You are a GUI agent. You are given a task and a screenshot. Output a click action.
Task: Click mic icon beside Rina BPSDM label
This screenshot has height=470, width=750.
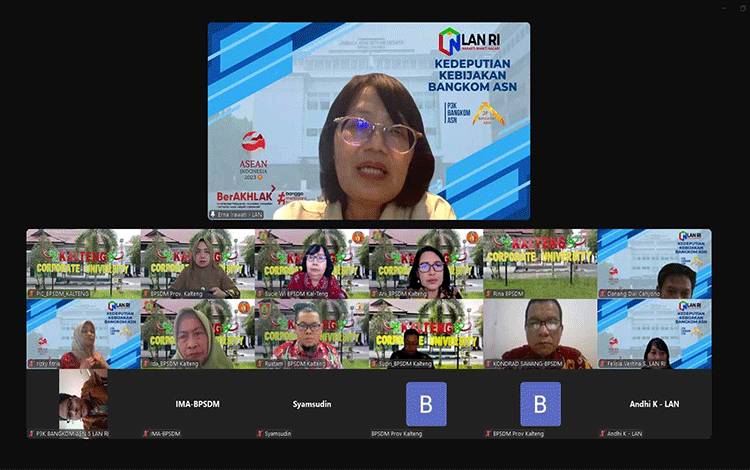tap(488, 294)
